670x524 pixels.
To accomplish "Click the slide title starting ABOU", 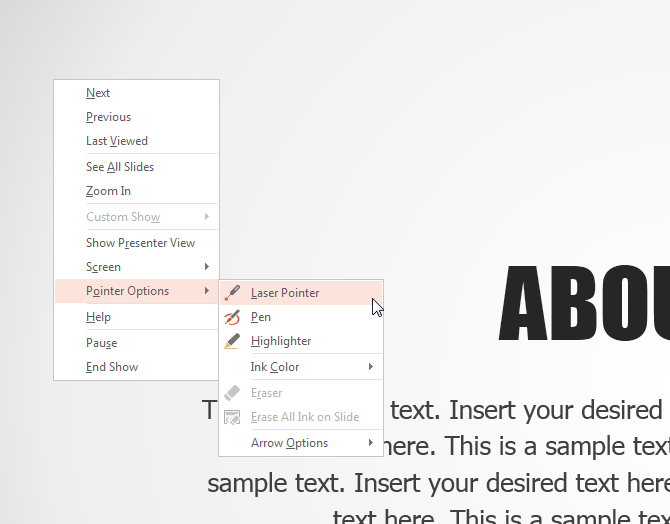I will pos(584,303).
